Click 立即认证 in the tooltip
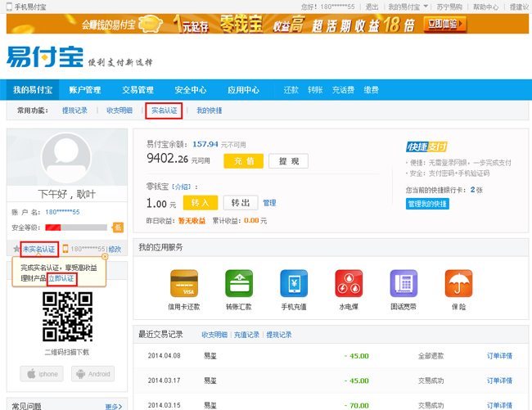The image size is (532, 410). [61, 279]
